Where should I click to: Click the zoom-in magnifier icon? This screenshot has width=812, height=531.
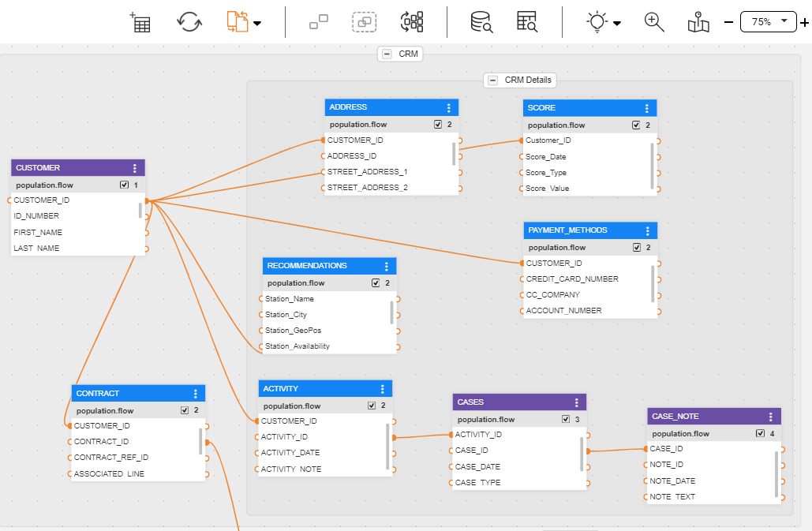click(x=654, y=22)
